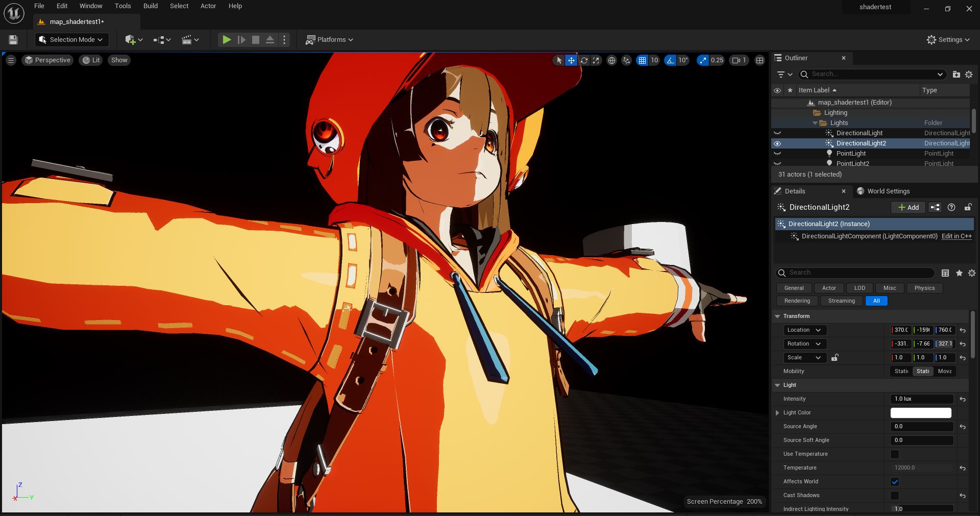
Task: Collapse the Transform section
Action: (777, 316)
